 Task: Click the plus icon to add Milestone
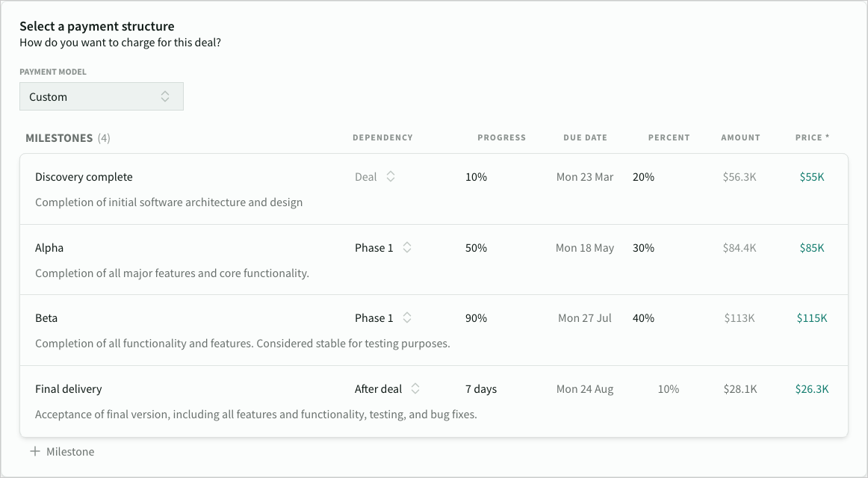click(34, 452)
